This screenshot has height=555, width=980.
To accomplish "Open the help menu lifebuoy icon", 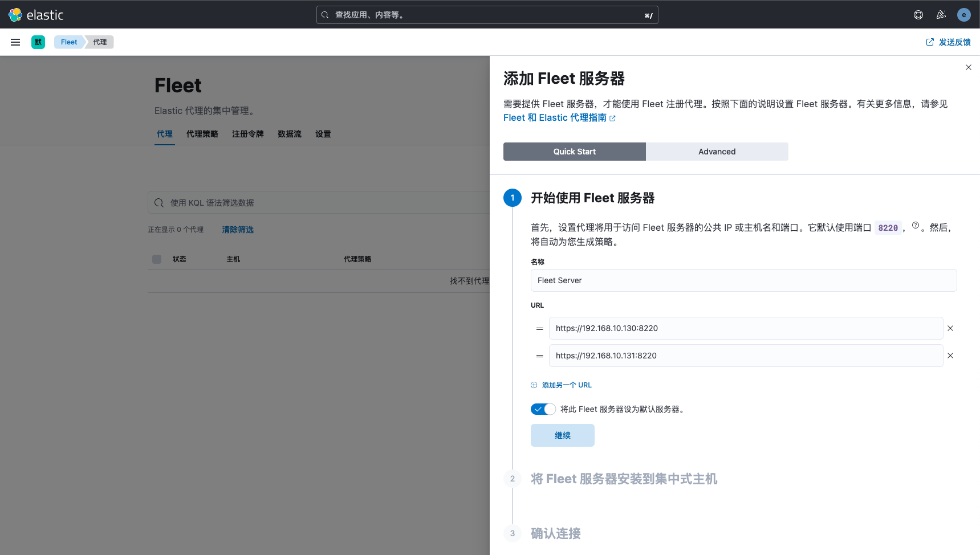I will pos(918,15).
